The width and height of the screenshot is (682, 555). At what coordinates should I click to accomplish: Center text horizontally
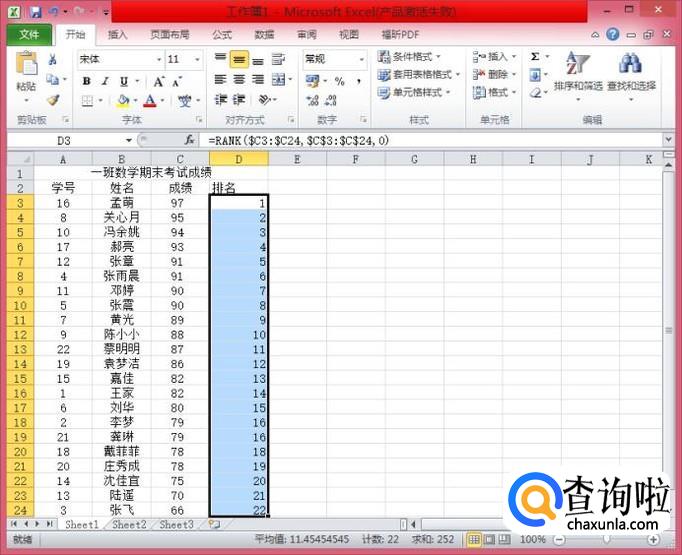(239, 80)
